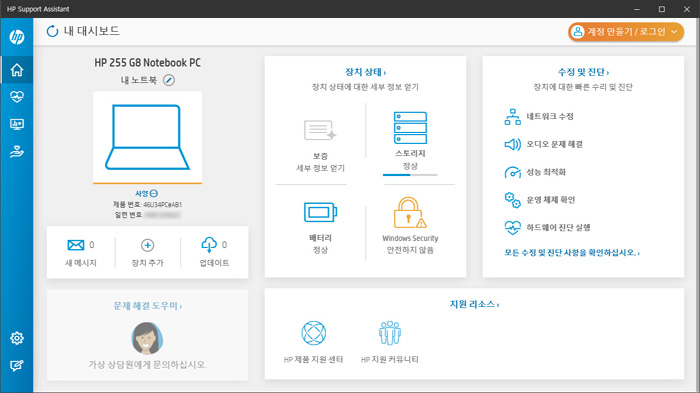The height and width of the screenshot is (393, 700).
Task: Run 운영 체제 확인 OS check
Action: [539, 200]
